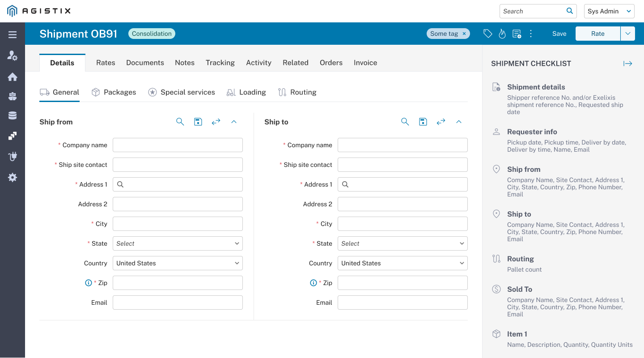The width and height of the screenshot is (644, 358).
Task: Click the flame icon in header
Action: 502,34
